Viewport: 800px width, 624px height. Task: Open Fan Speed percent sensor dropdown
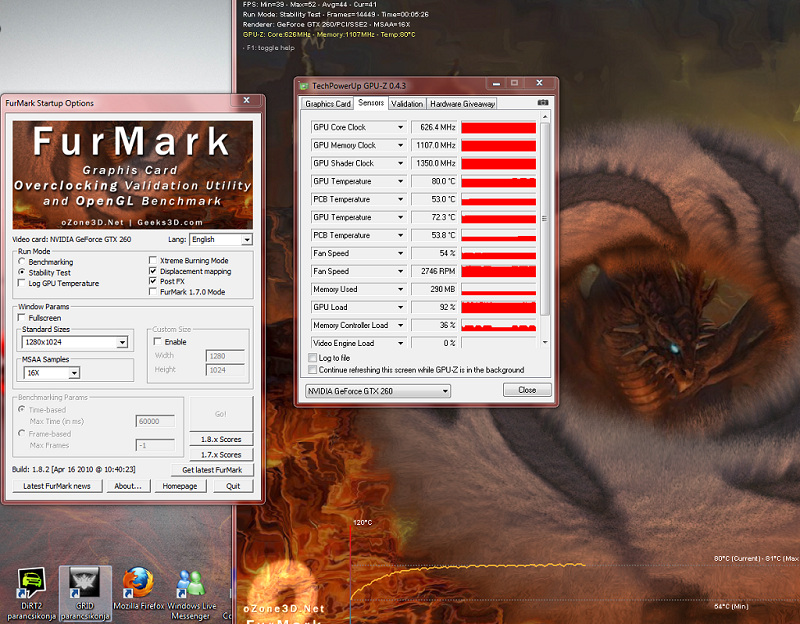400,253
